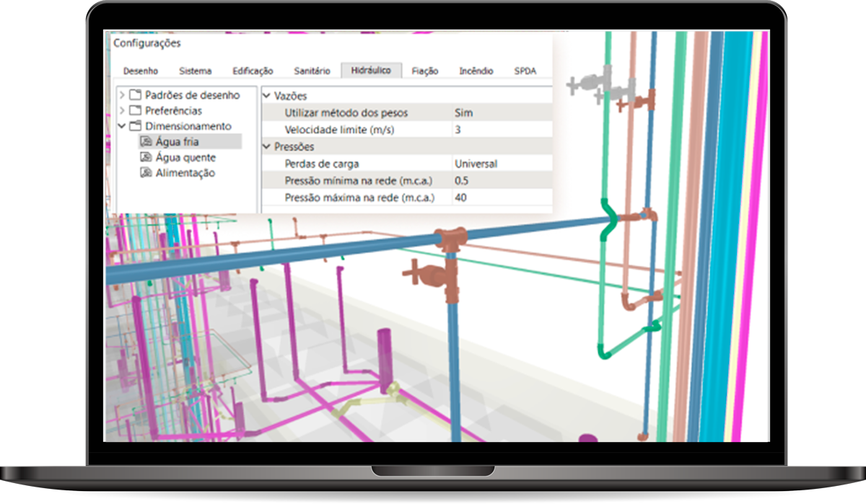Switch to the Desenho tab

[x=141, y=71]
